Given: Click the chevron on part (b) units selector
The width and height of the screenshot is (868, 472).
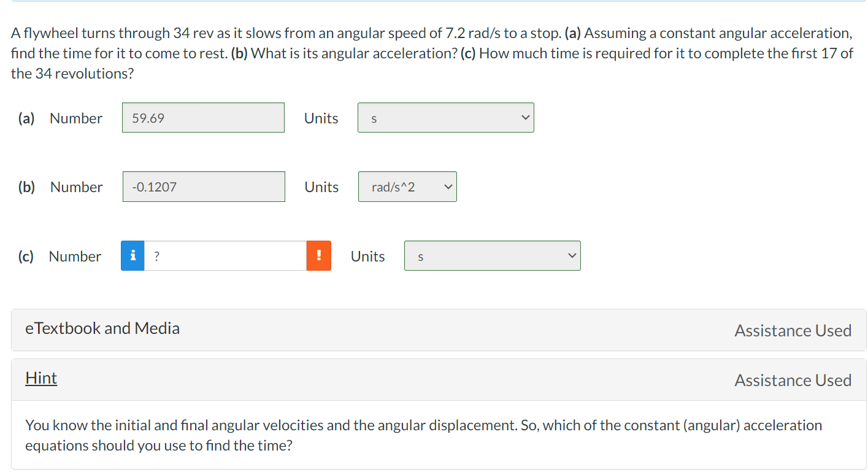Looking at the screenshot, I should pos(448,187).
